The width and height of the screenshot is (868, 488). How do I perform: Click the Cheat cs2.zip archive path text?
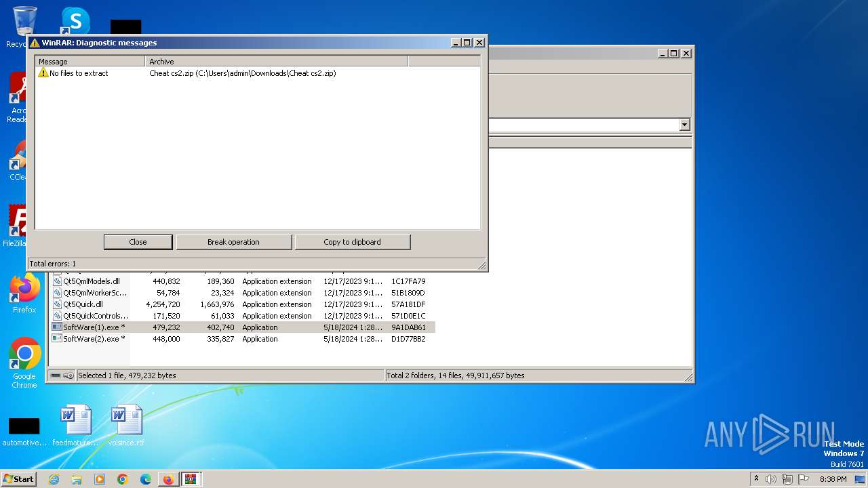[x=242, y=73]
